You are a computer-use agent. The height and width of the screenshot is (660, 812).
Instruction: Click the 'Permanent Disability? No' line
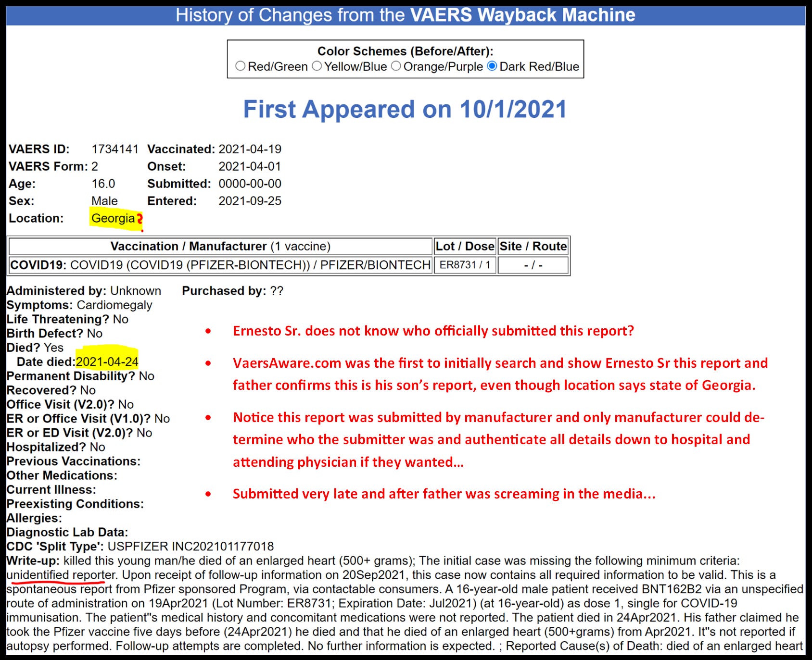click(80, 376)
